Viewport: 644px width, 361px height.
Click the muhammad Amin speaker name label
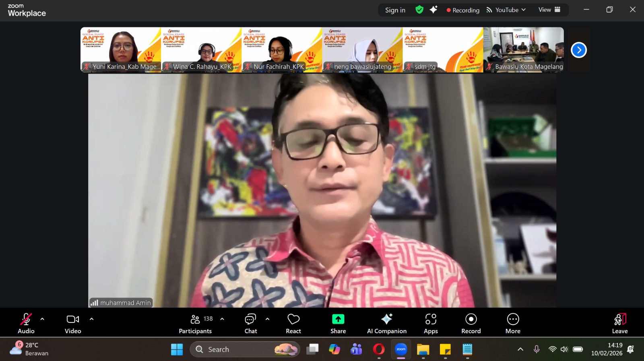pos(121,303)
